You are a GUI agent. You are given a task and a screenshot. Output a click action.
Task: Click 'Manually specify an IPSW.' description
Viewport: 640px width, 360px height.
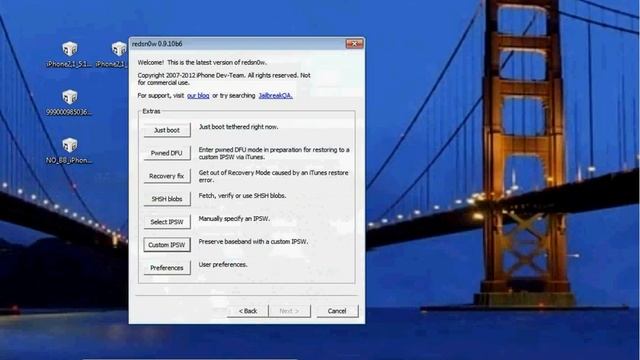pos(234,219)
